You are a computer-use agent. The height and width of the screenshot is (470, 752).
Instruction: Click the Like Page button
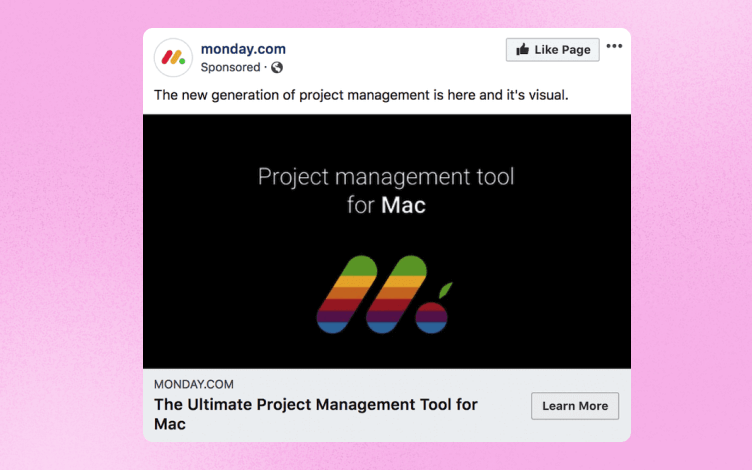point(552,49)
